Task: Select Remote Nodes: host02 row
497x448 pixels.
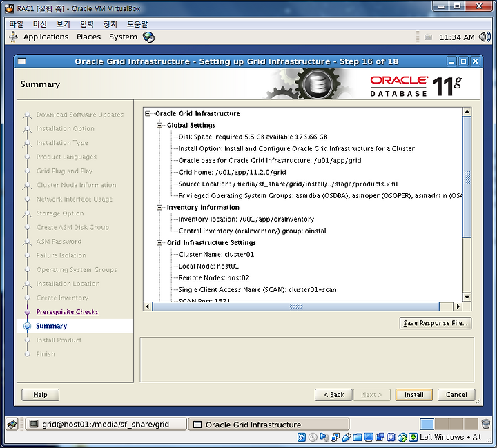Action: (214, 277)
